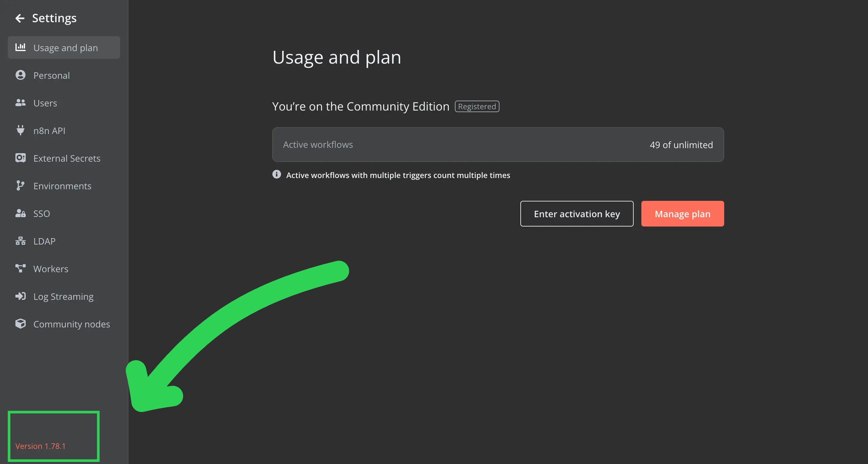The image size is (868, 464).
Task: Click the Version 1.78.1 link
Action: pyautogui.click(x=40, y=446)
